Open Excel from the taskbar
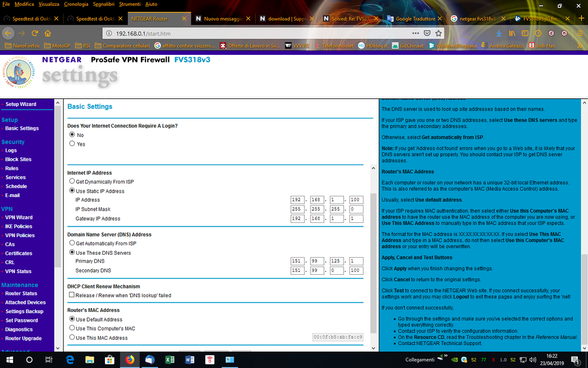Screen dimensions: 588x368 (170, 360)
